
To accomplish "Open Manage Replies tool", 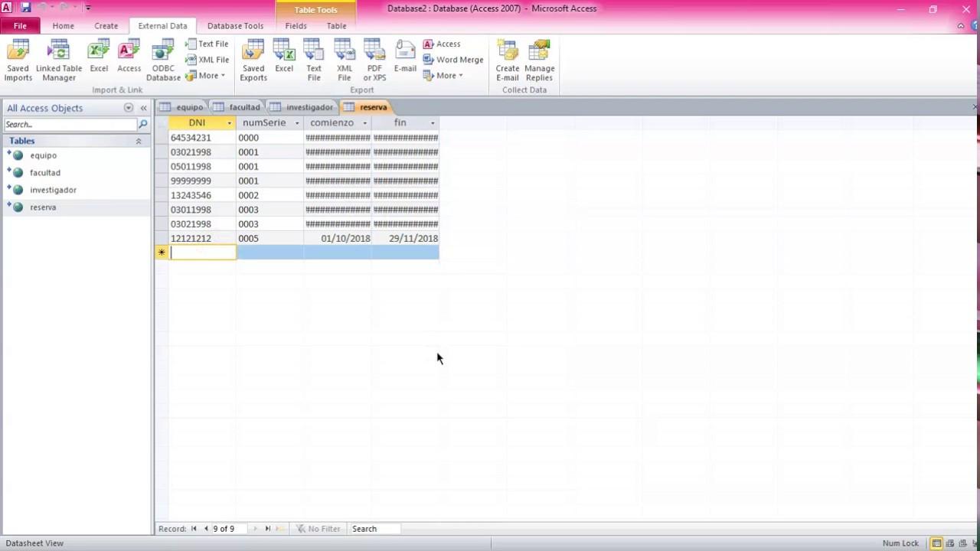I will [x=539, y=60].
